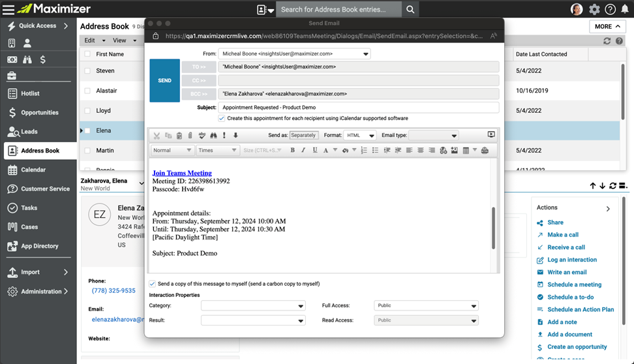Screen dimensions: 634x364
Task: Apply italic formatting
Action: coord(303,150)
